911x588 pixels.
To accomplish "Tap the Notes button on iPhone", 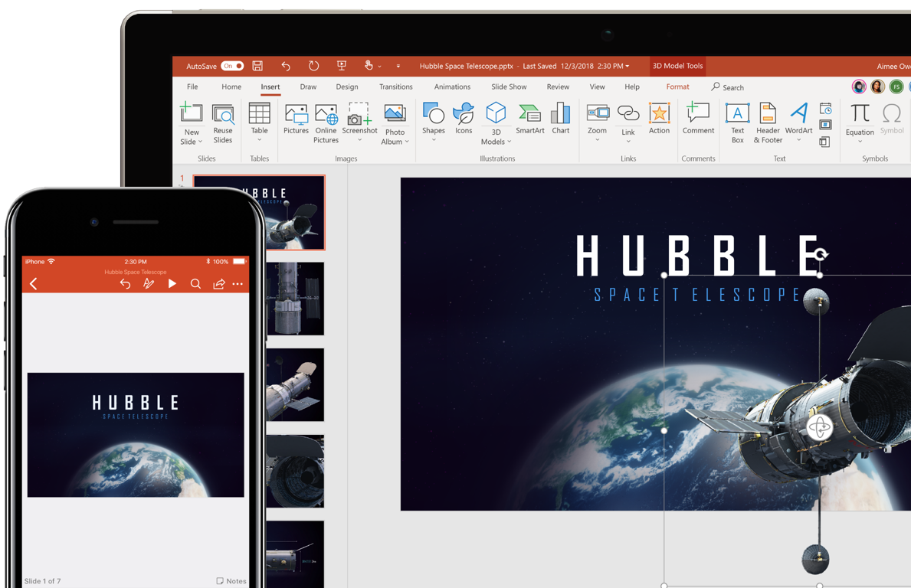I will (x=231, y=580).
